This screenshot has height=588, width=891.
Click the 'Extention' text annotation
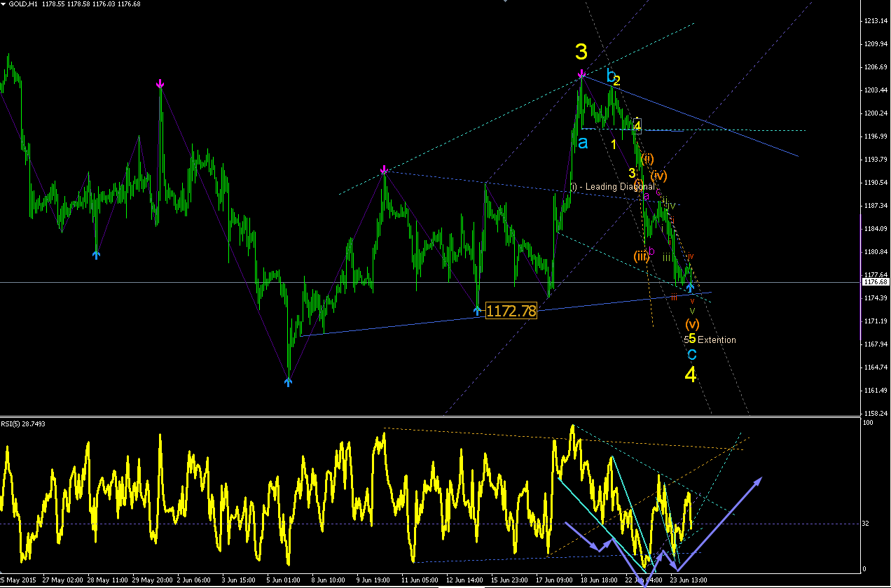(x=717, y=340)
